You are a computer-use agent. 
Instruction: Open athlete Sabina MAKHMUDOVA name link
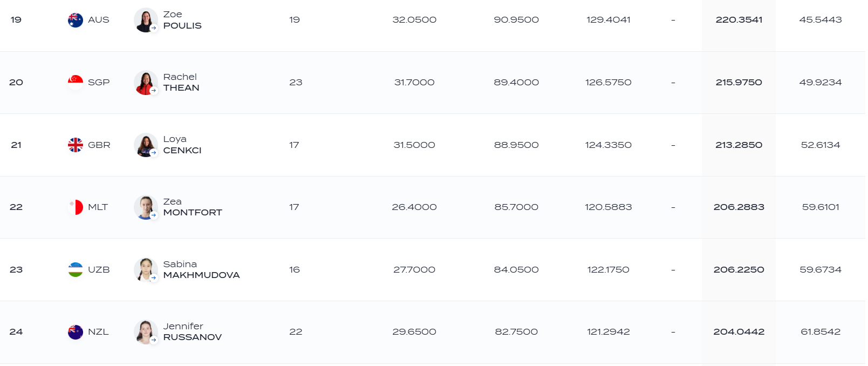coord(201,269)
